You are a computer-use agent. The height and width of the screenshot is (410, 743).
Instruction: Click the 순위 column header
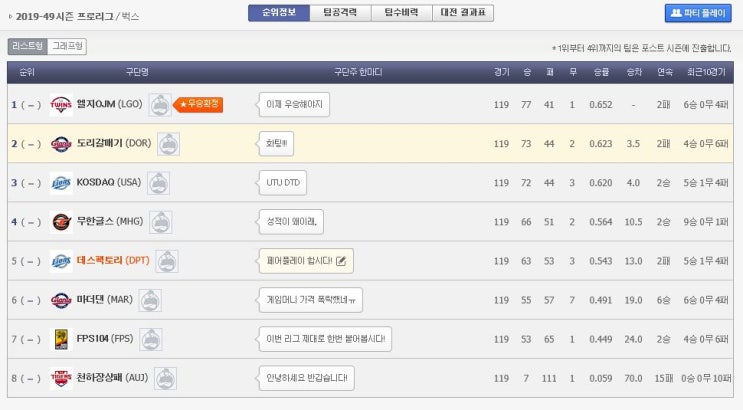[27, 72]
